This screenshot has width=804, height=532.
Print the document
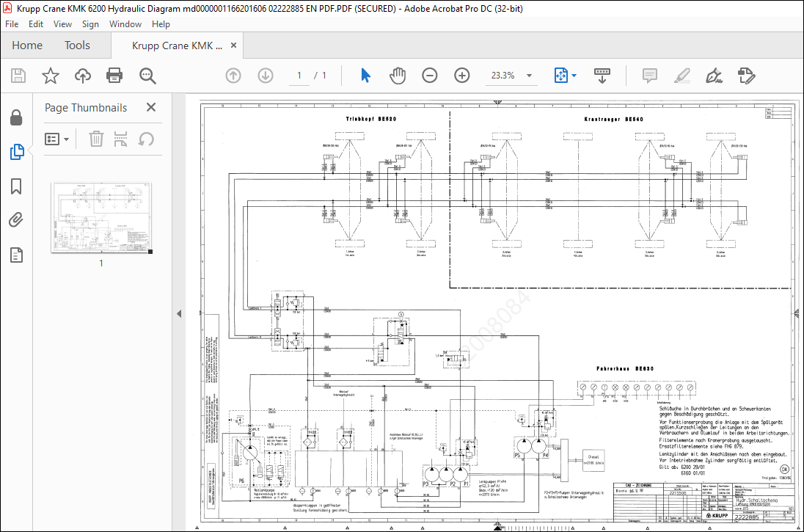pos(114,76)
